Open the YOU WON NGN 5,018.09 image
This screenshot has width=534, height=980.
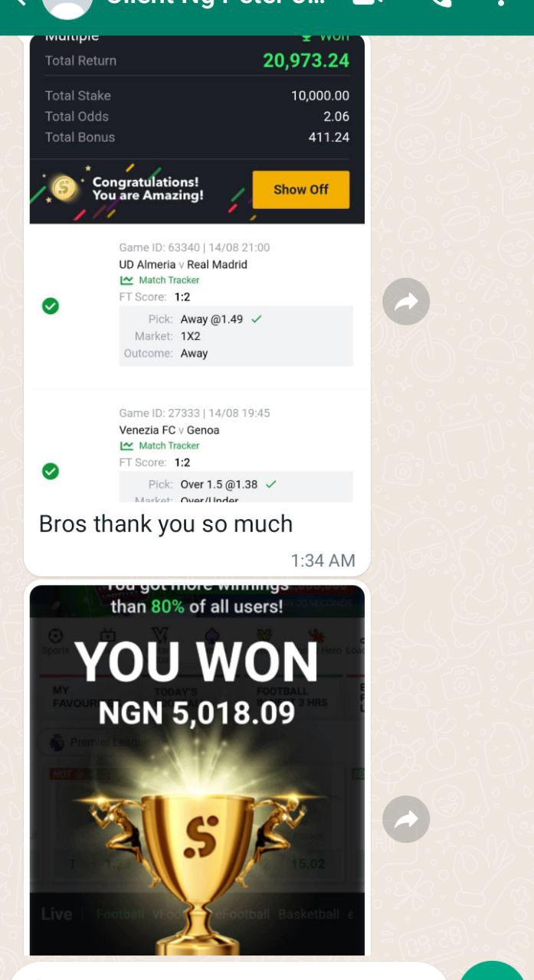coord(197,770)
